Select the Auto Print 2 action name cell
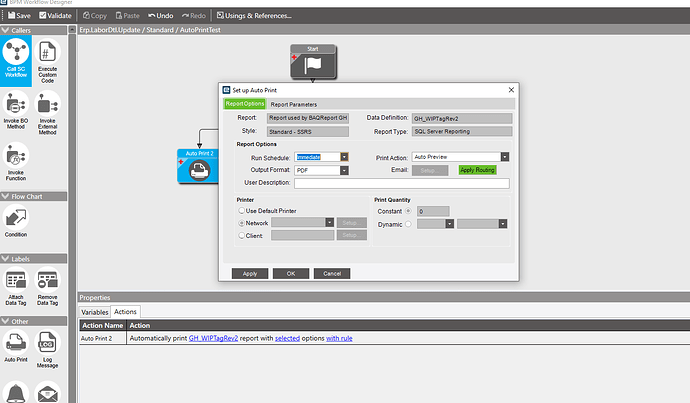The width and height of the screenshot is (690, 403). (x=103, y=338)
